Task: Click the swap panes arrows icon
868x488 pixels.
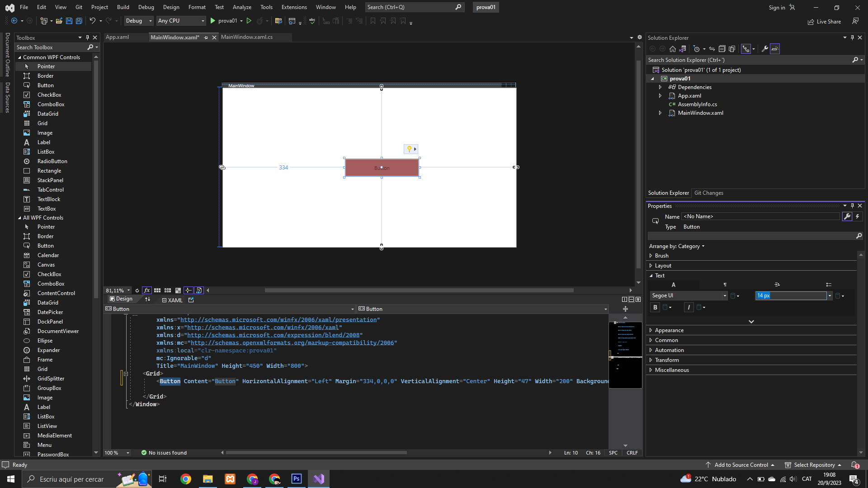Action: click(x=147, y=300)
